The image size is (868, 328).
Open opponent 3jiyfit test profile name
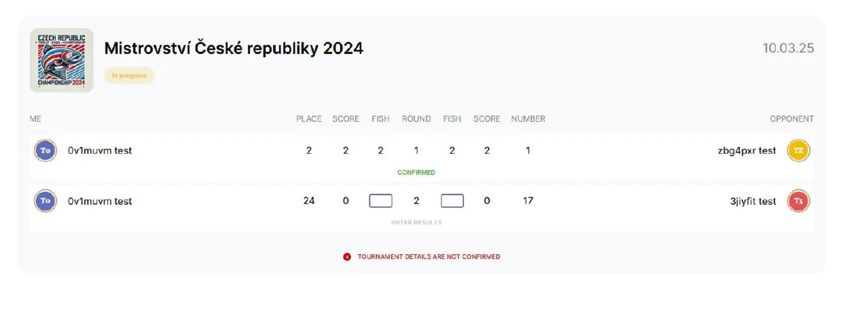(x=753, y=201)
